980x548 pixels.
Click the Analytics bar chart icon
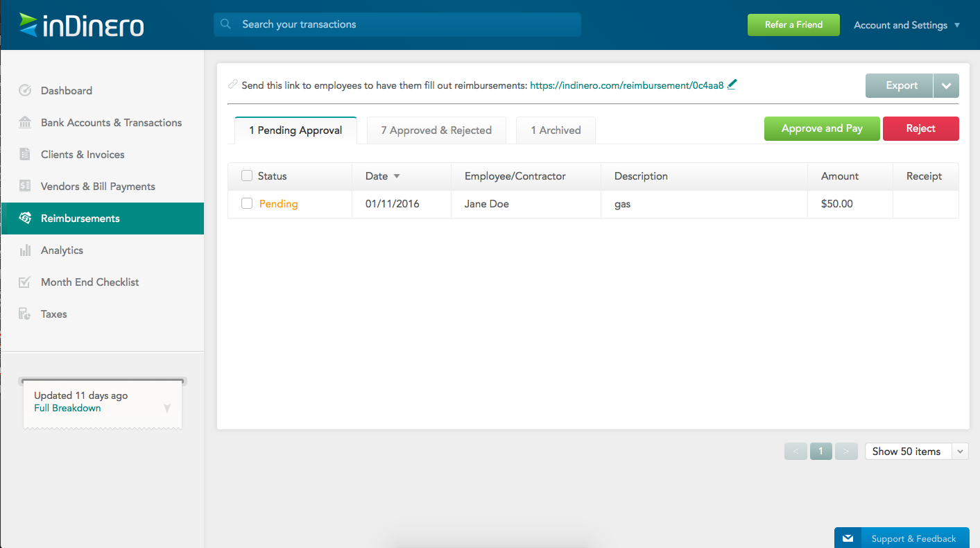point(25,250)
